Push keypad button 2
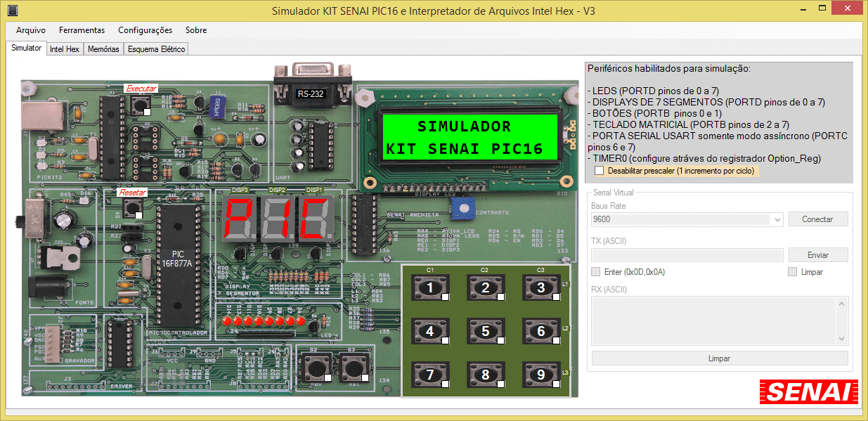The width and height of the screenshot is (868, 421). 485,287
